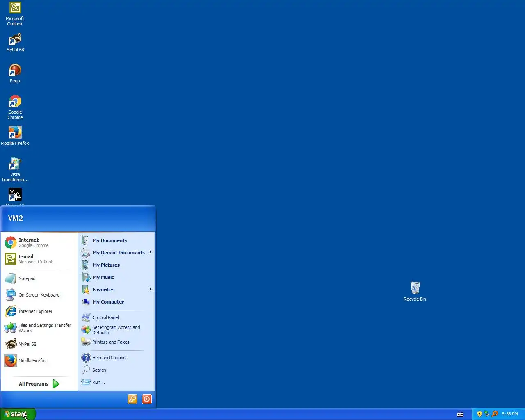Choose On-Screen Keyboard from the Start menu

pos(39,295)
